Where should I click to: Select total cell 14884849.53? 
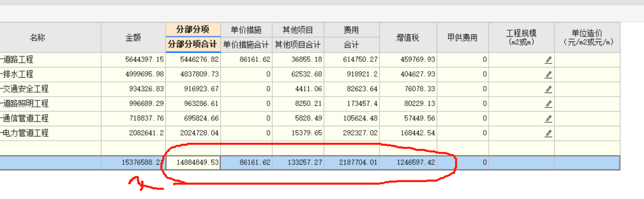(x=193, y=163)
